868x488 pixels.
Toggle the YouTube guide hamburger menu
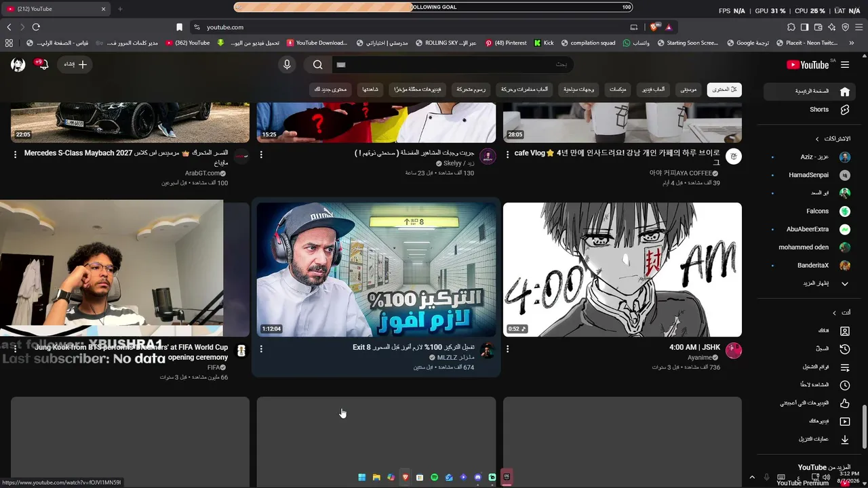tap(845, 64)
